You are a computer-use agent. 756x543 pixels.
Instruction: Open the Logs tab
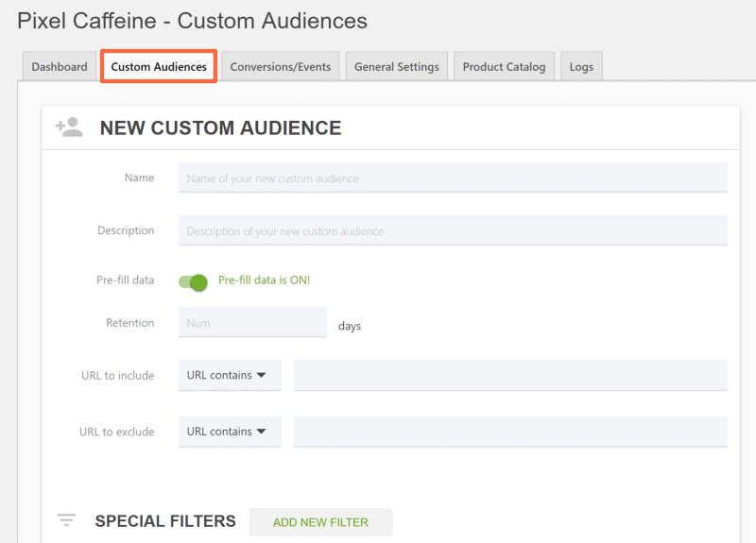[581, 66]
